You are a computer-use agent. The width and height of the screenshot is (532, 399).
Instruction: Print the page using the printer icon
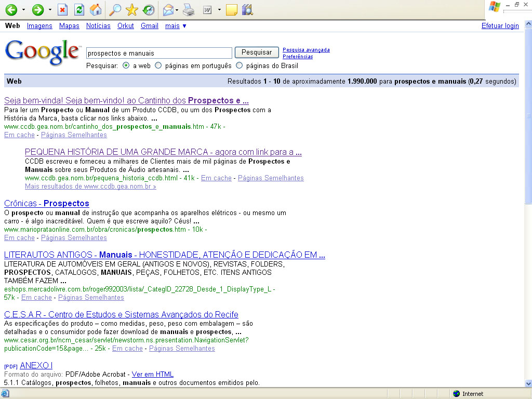pos(189,9)
